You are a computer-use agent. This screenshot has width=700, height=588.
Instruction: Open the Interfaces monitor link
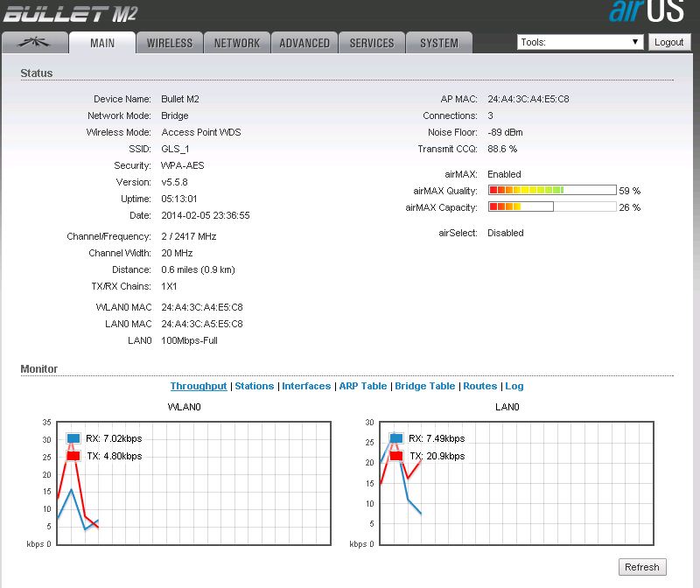(306, 386)
